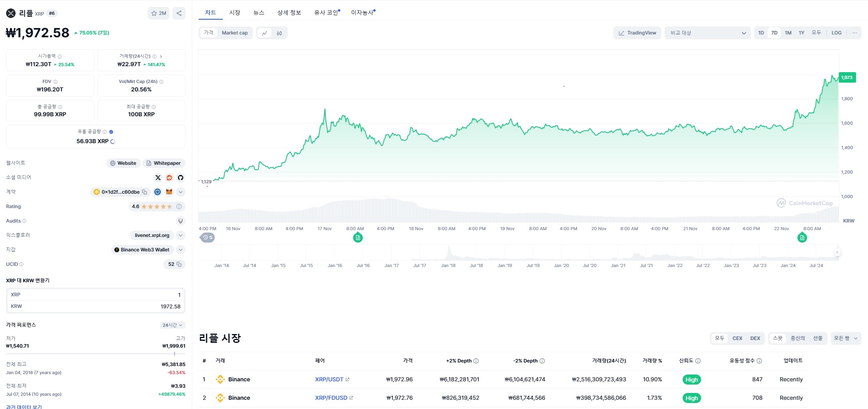The width and height of the screenshot is (868, 409).
Task: Open the 상세 정보 tab
Action: [x=289, y=13]
